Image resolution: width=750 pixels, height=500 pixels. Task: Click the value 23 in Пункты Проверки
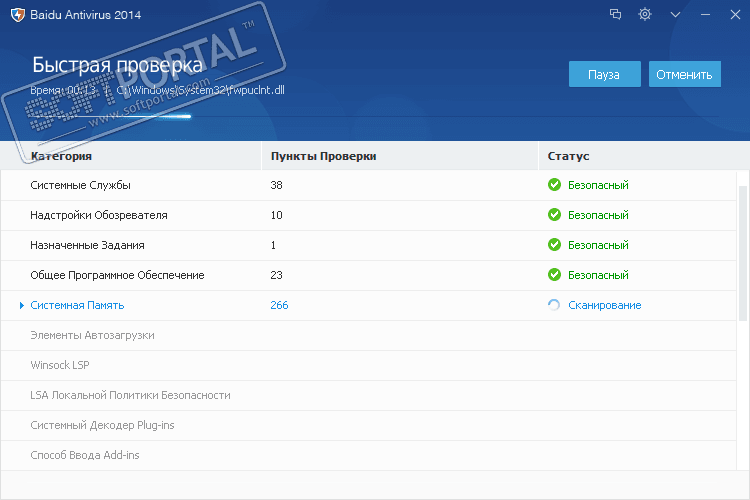276,275
